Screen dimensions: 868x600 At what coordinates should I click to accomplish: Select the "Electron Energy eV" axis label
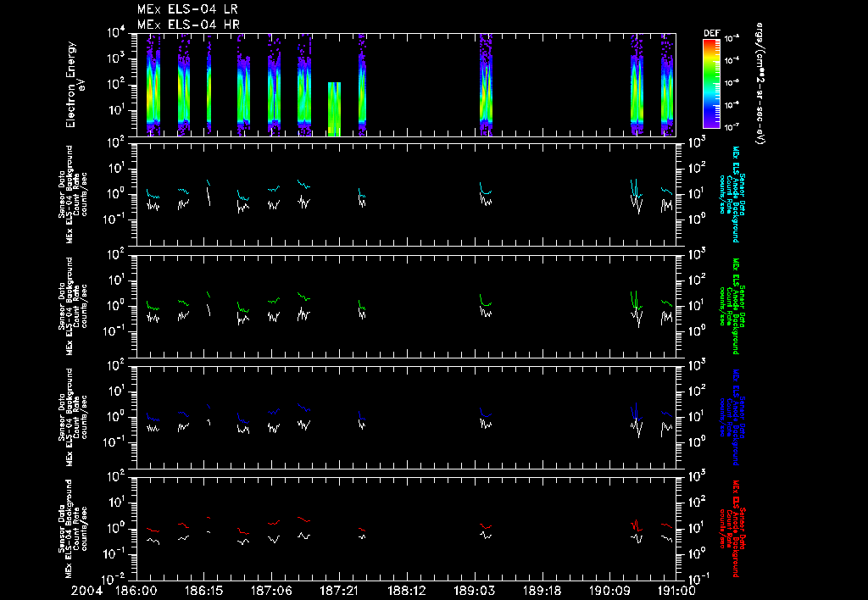pyautogui.click(x=75, y=85)
